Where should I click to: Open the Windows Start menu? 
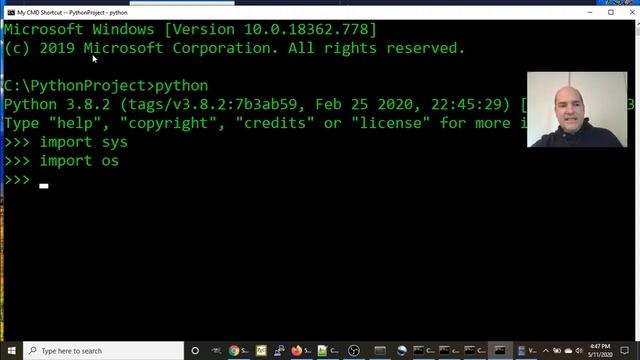11,351
